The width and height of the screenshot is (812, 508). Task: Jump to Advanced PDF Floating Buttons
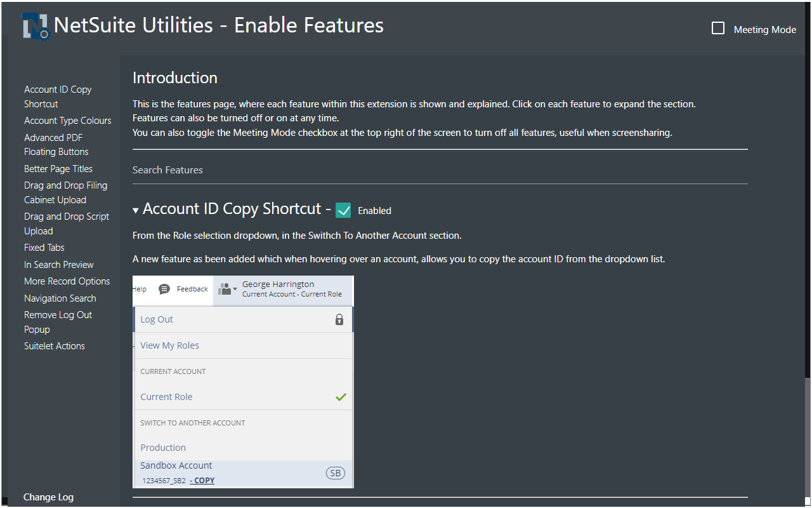point(56,145)
